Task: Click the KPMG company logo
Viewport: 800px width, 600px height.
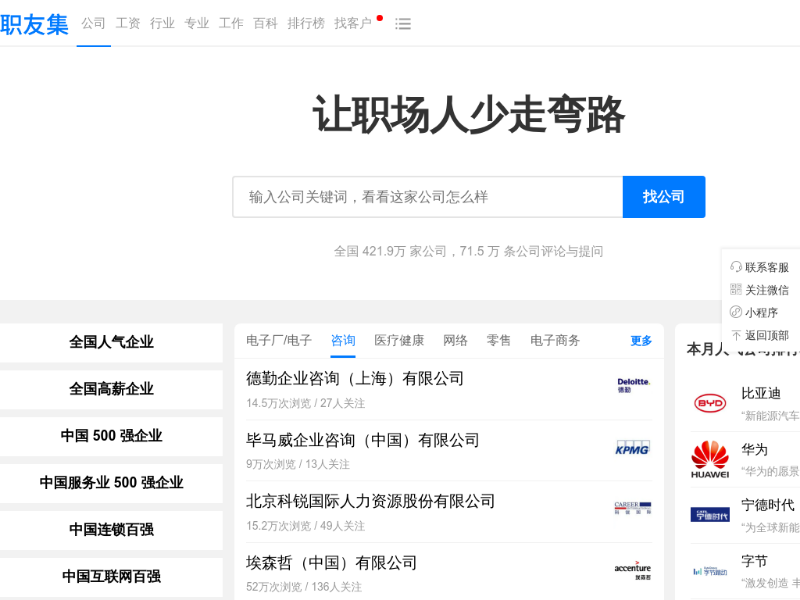Action: click(632, 448)
